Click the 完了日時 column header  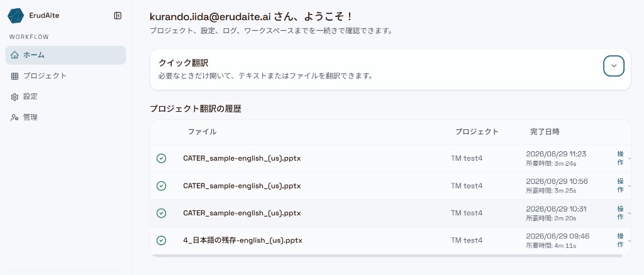[x=545, y=132]
